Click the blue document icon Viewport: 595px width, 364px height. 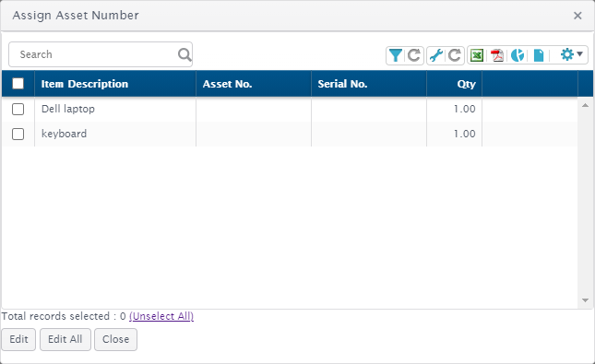[539, 55]
